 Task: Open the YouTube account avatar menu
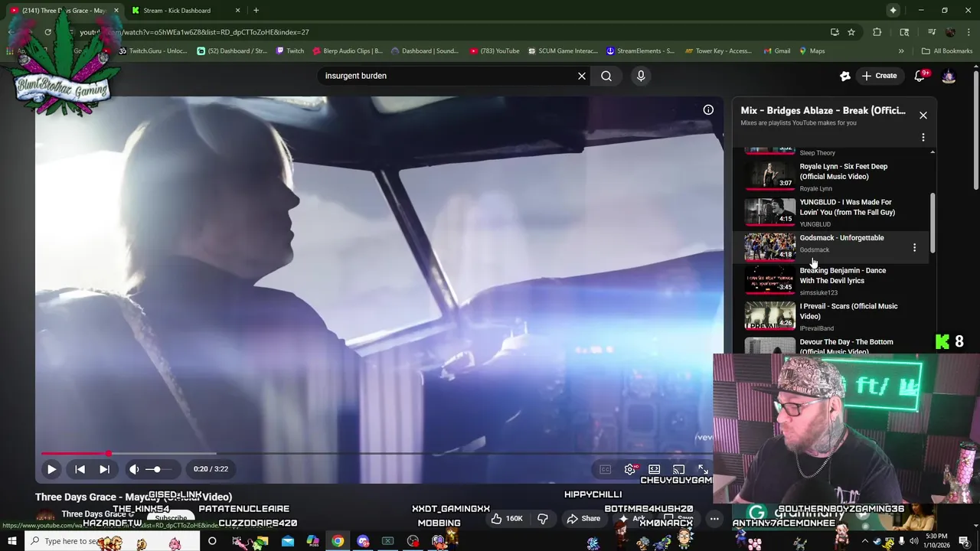(x=949, y=76)
